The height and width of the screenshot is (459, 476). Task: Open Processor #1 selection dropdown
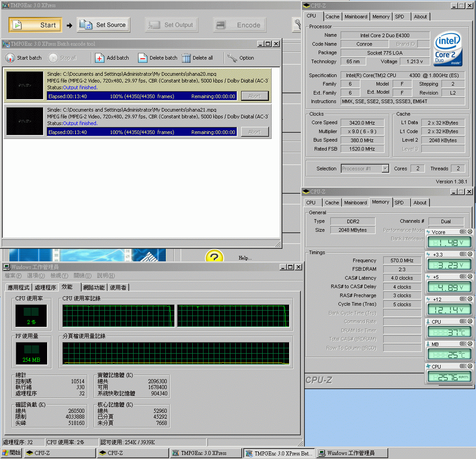tap(385, 169)
